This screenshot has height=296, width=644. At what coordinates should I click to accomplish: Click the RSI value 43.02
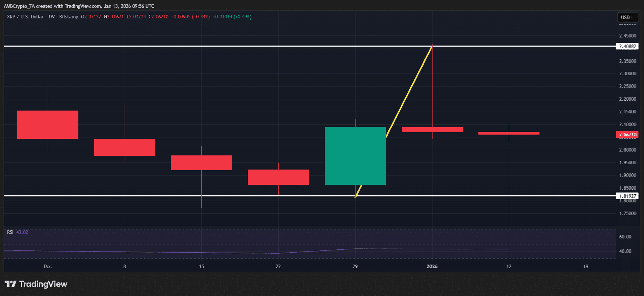click(22, 232)
